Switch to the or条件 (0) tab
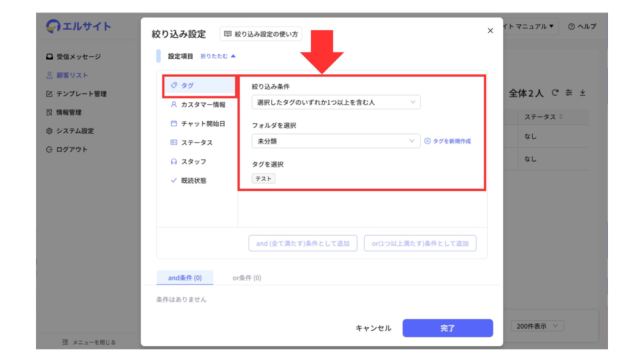The image size is (644, 362). tap(247, 278)
